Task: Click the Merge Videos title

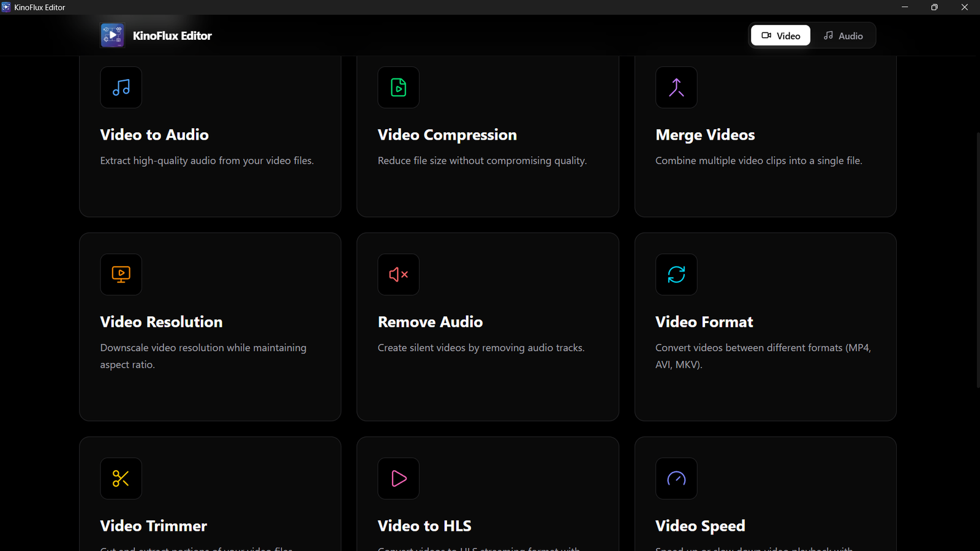Action: coord(705,135)
